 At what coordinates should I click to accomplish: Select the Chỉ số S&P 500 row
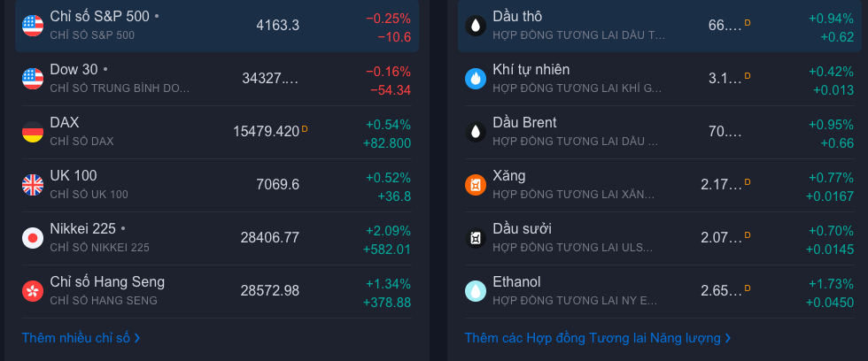217,26
